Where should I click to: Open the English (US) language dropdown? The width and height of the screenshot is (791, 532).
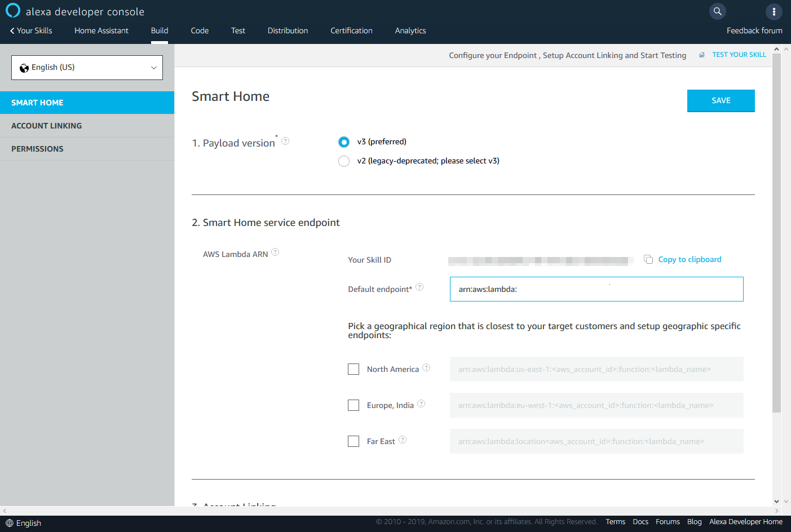(87, 68)
